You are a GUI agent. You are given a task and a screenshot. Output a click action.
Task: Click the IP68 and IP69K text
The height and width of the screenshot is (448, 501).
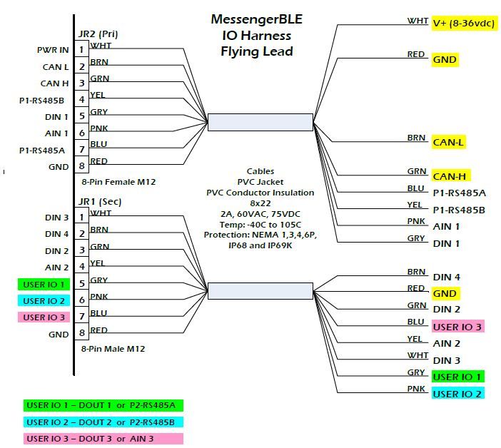(x=260, y=245)
